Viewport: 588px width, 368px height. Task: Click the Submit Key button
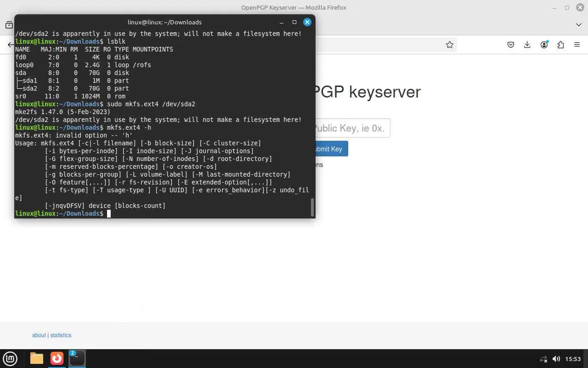pos(331,149)
